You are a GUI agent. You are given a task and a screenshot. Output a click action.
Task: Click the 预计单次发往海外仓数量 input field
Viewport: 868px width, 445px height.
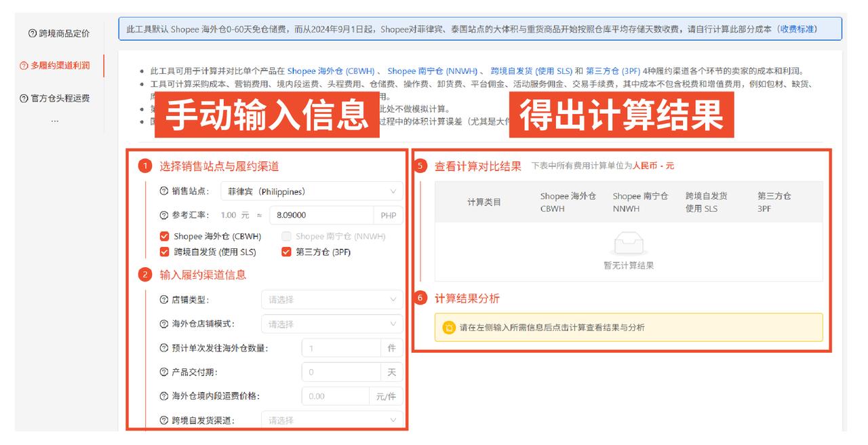tap(341, 348)
